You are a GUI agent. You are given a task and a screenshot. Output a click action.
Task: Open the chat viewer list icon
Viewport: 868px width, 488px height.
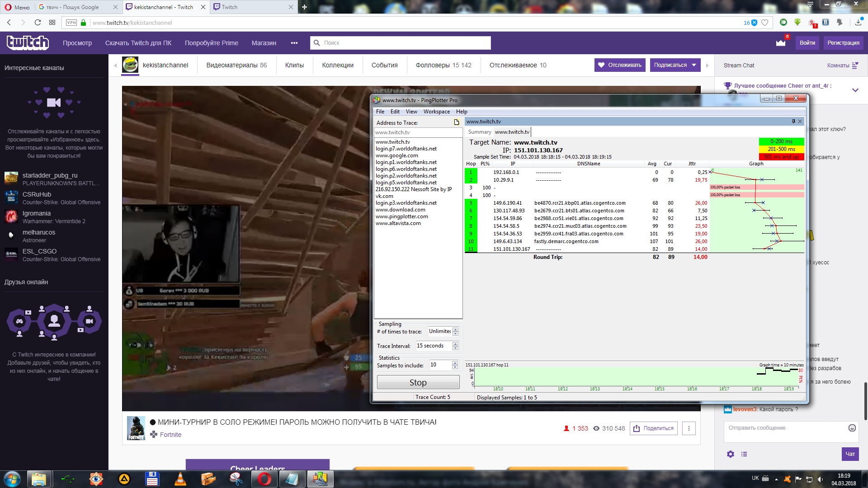pos(744,454)
